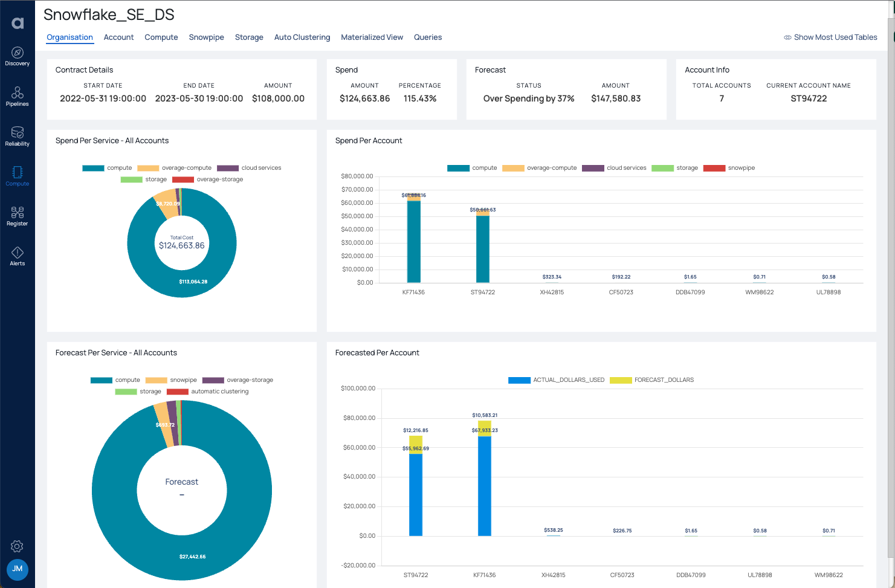Screen dimensions: 895x588
Task: Click the contract end date 2023-05-30 19:00:00
Action: click(x=199, y=99)
